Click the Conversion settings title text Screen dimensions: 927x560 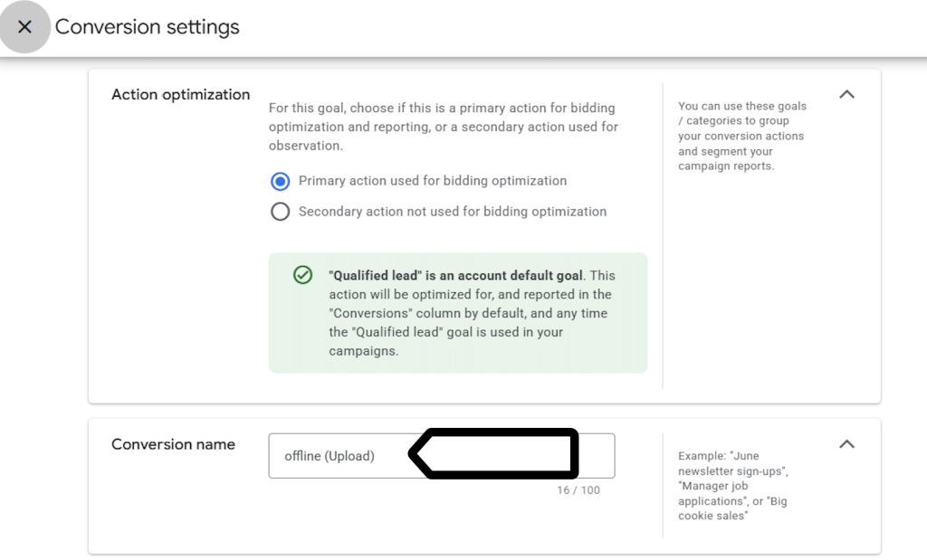(148, 27)
